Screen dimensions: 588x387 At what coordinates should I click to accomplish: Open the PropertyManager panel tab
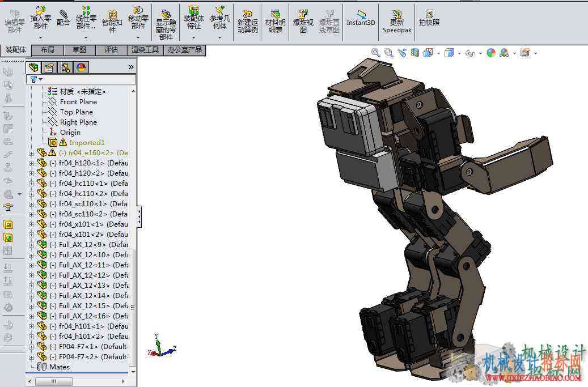pos(49,67)
